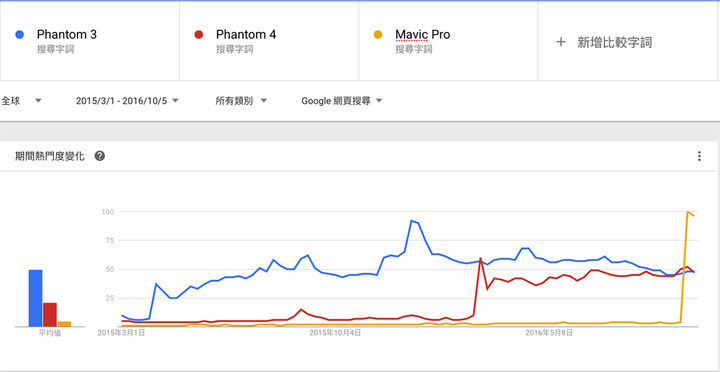
Task: Open the 2015/3/1 - 2016/10/5 date range dropdown
Action: coord(127,101)
